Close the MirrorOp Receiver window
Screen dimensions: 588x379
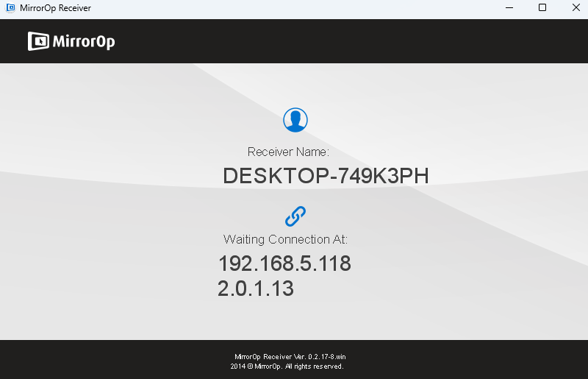pyautogui.click(x=576, y=7)
